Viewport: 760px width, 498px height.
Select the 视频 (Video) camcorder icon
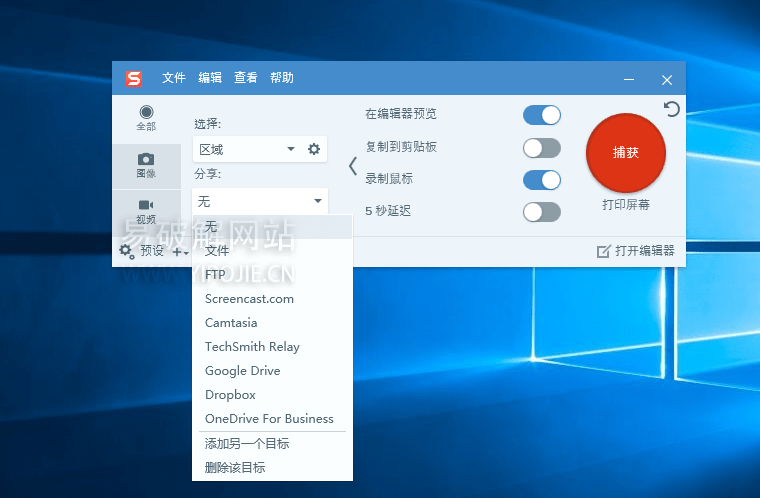(146, 205)
